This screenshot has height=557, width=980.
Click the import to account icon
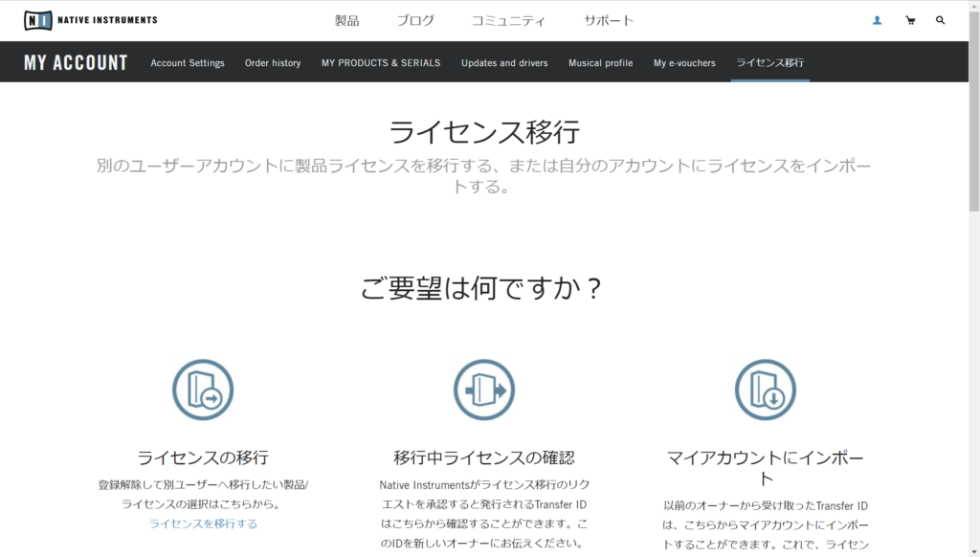[766, 390]
